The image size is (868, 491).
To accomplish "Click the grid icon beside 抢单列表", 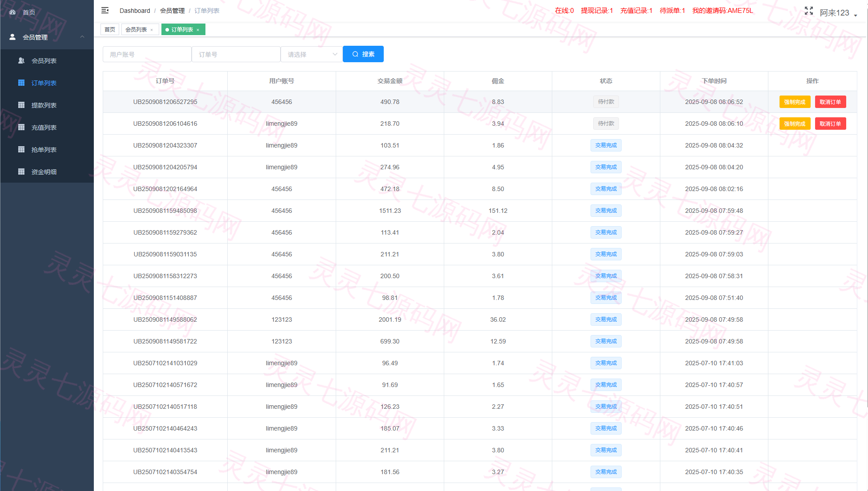I will [21, 149].
